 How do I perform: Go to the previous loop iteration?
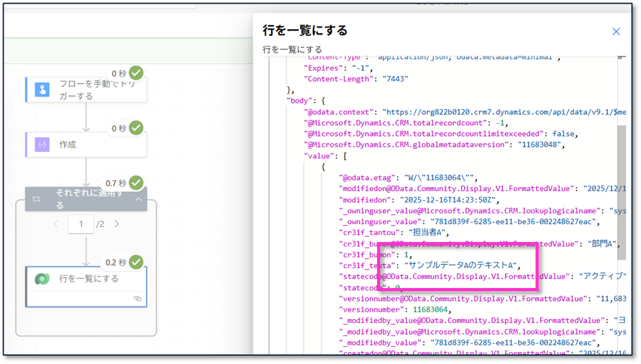coord(56,224)
